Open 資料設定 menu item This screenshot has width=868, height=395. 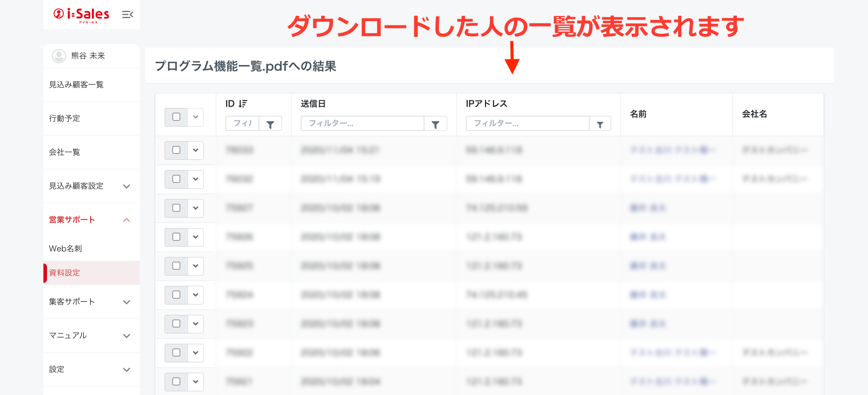click(65, 273)
